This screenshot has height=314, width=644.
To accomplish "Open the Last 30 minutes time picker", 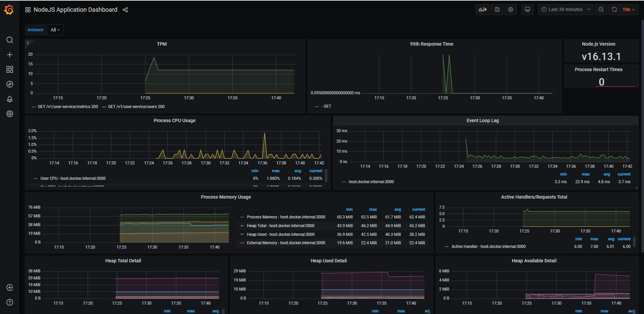I will [566, 10].
